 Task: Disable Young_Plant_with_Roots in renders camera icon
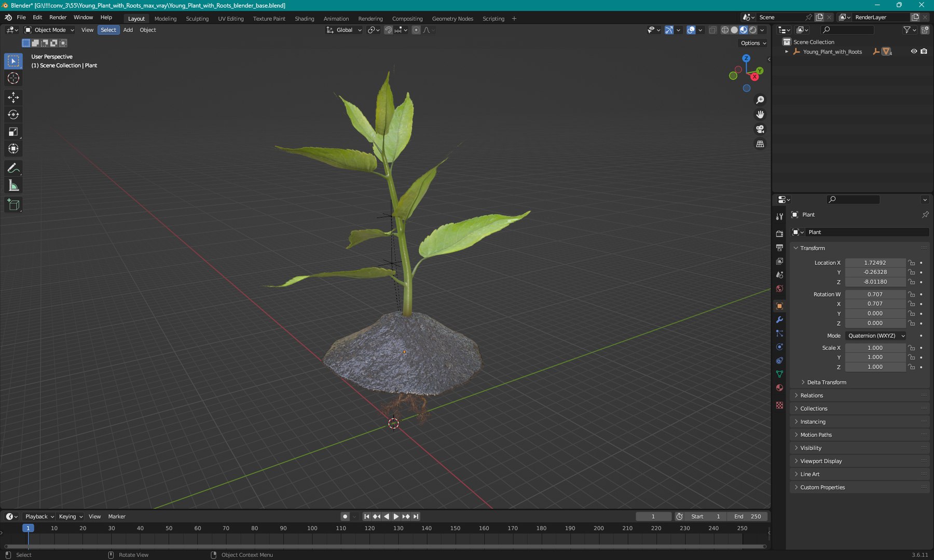pos(924,51)
